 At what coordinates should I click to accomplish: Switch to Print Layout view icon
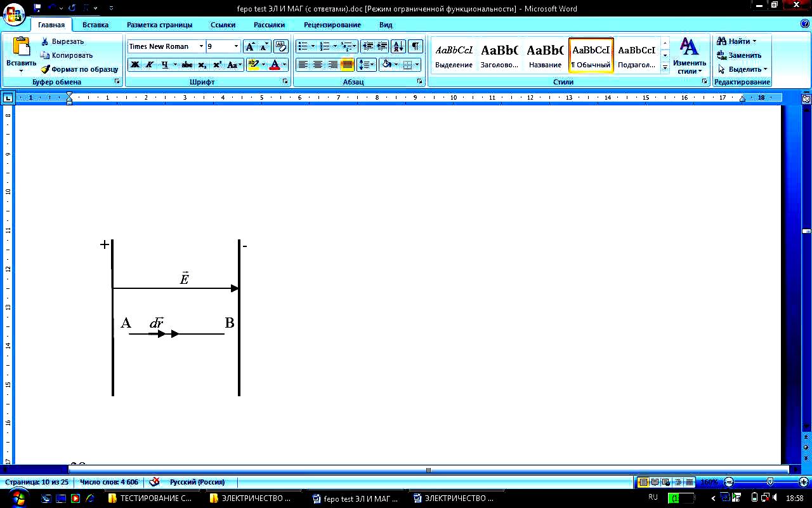click(x=643, y=482)
